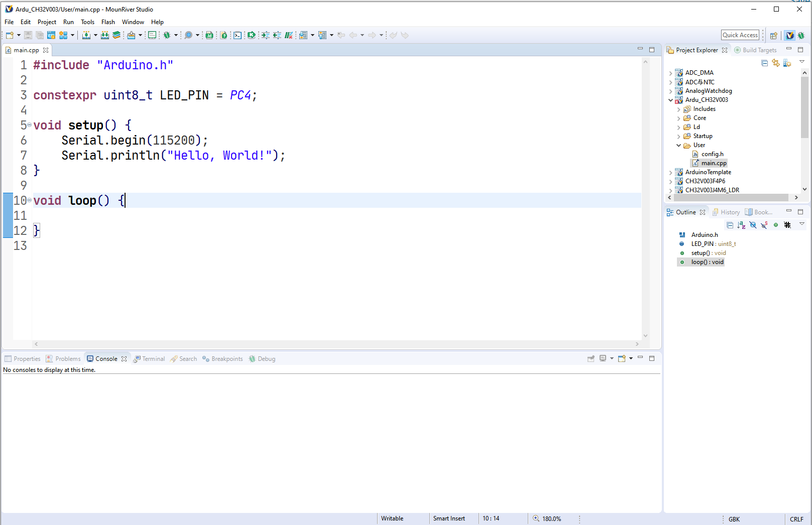This screenshot has height=525, width=812.
Task: Open the Search tool from the toolbar
Action: click(x=188, y=35)
